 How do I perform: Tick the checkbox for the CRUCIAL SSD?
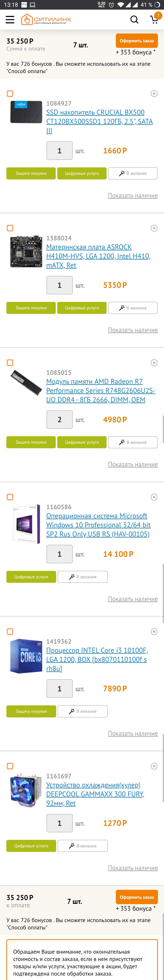coord(10,94)
